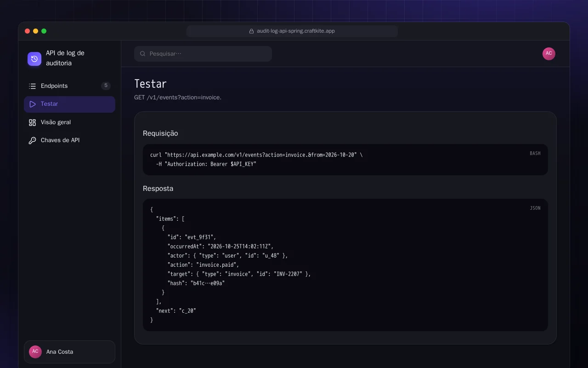
Task: Click the Testar play icon
Action: tap(32, 104)
